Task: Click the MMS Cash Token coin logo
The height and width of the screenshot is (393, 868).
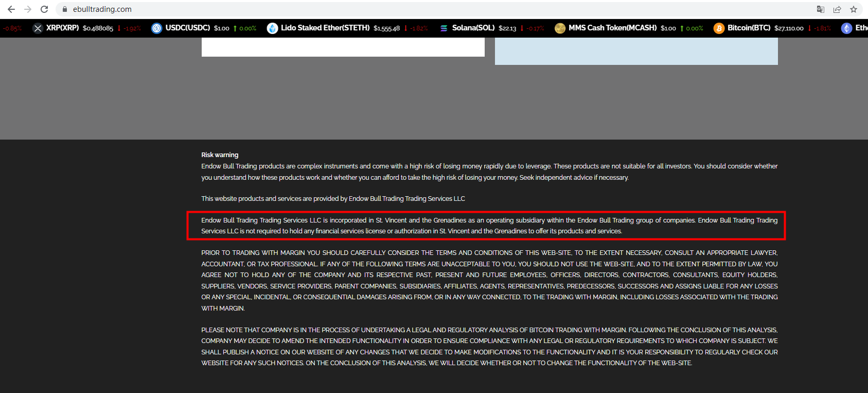Action: point(560,28)
